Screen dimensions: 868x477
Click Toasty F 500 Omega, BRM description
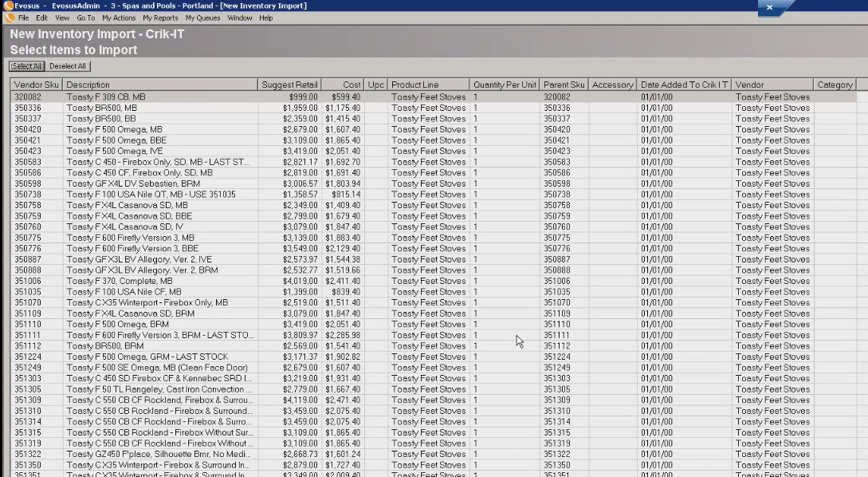117,324
